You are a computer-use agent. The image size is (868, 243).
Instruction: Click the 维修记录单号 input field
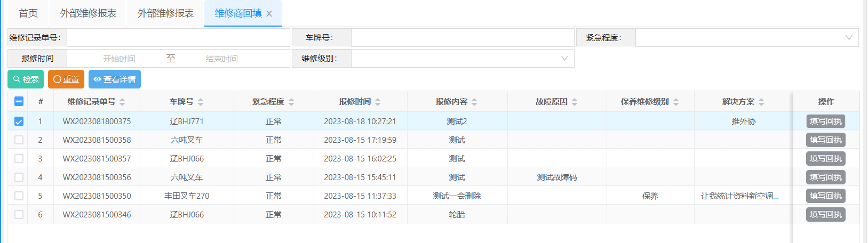(178, 37)
